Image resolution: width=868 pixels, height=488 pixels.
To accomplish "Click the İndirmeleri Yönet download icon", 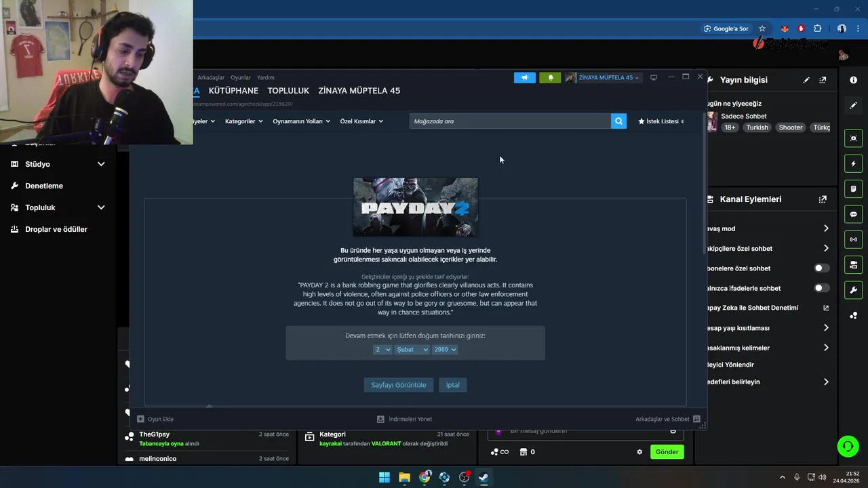I will (380, 419).
